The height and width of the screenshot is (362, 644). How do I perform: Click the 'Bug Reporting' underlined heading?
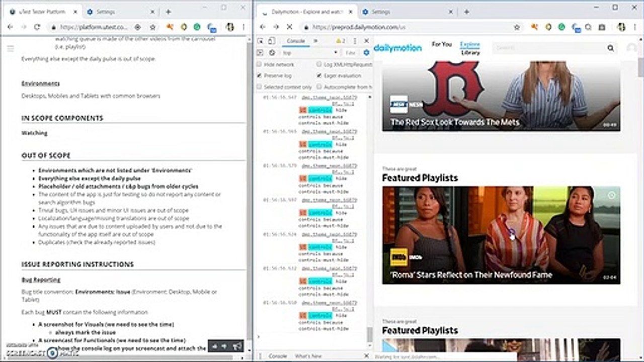pyautogui.click(x=41, y=280)
